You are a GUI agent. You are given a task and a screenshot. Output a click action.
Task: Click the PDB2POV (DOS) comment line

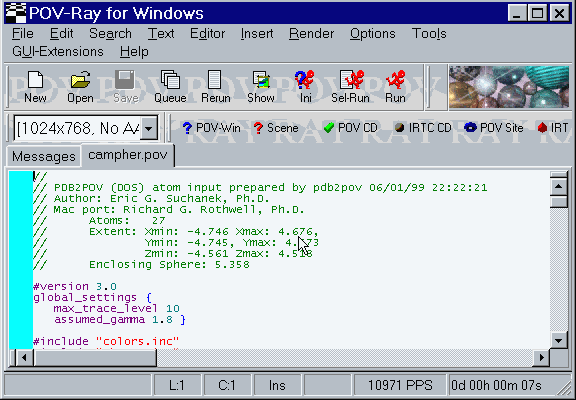tap(260, 188)
